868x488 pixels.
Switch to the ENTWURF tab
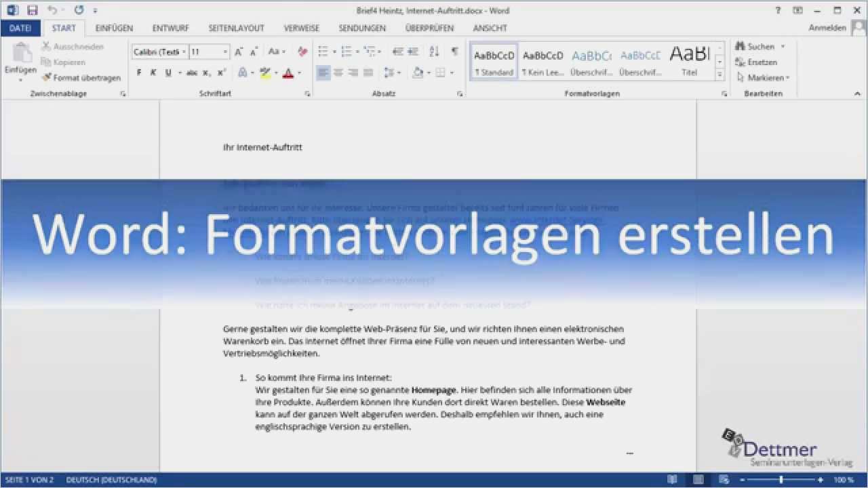pos(171,28)
